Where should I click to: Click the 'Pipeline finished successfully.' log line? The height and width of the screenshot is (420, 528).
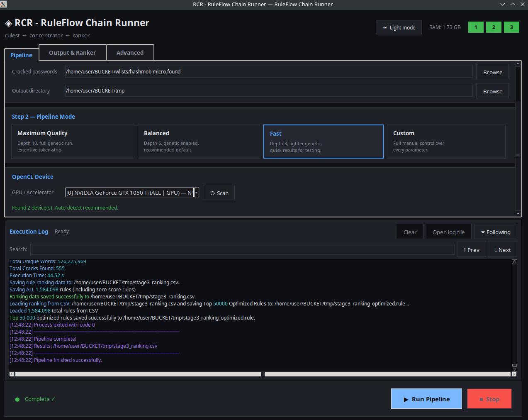pyautogui.click(x=56, y=360)
